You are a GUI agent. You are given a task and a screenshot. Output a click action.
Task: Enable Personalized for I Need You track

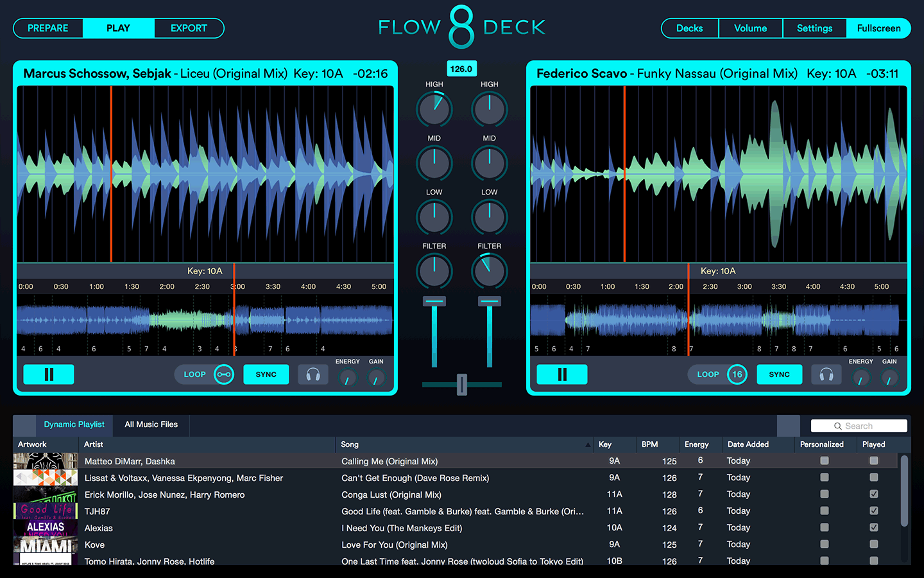coord(825,528)
